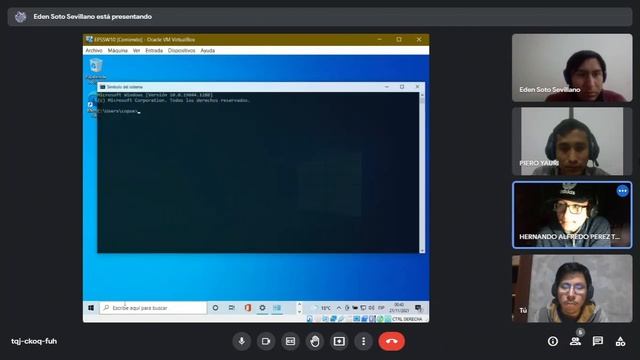Click the tqj-ckoq-fuh meeting code

point(34,341)
